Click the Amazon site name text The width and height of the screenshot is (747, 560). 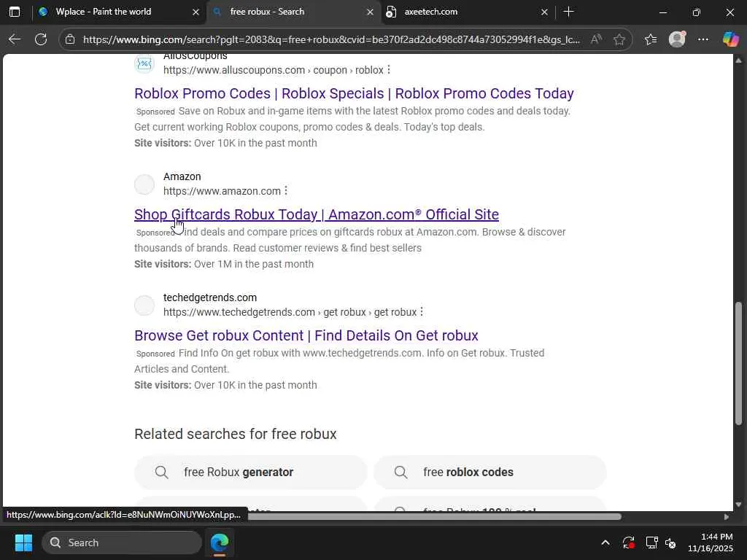pyautogui.click(x=182, y=176)
